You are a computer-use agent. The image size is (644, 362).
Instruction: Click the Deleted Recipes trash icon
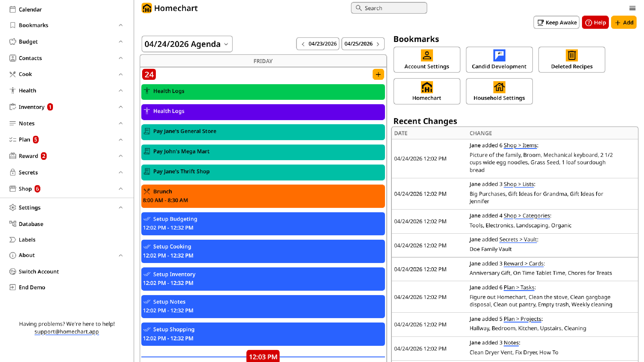572,55
